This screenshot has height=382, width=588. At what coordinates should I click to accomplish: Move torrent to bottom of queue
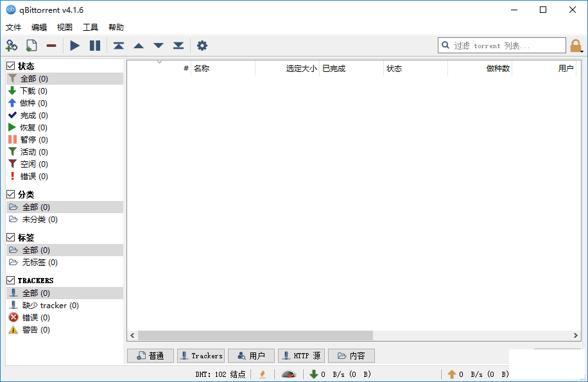click(178, 46)
